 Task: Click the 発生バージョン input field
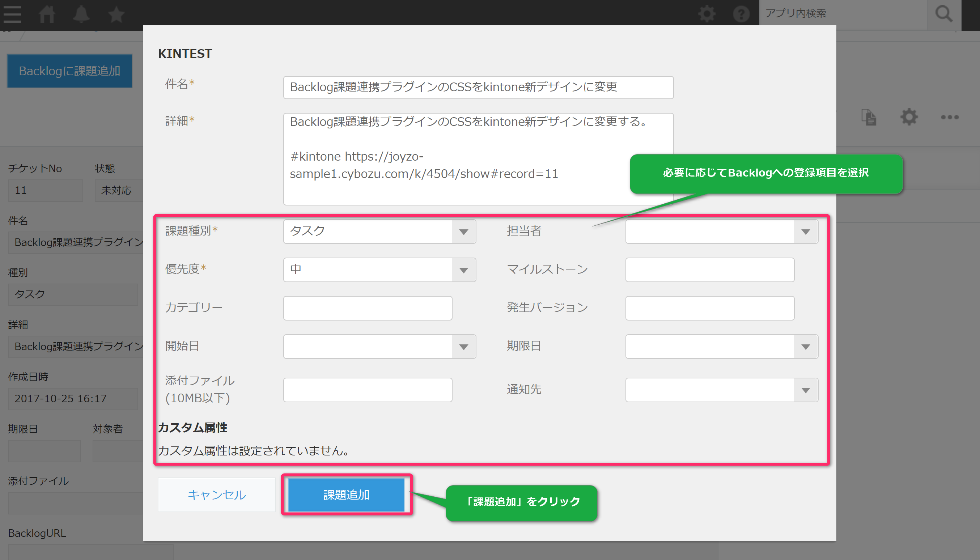pyautogui.click(x=710, y=308)
